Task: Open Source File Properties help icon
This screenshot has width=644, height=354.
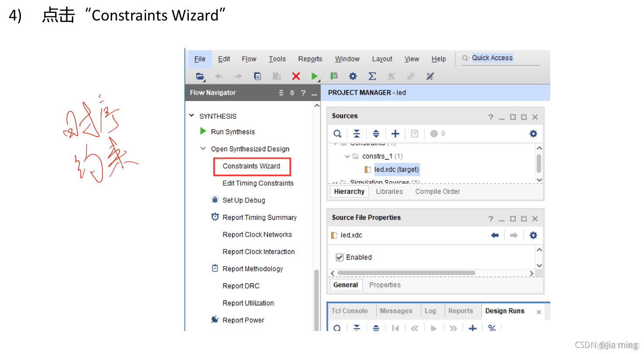Action: 491,219
